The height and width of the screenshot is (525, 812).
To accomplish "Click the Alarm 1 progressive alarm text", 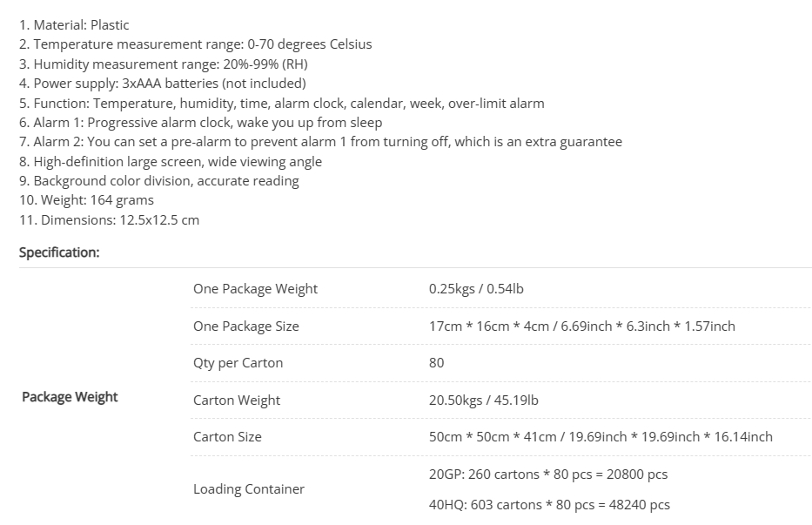I will point(200,122).
